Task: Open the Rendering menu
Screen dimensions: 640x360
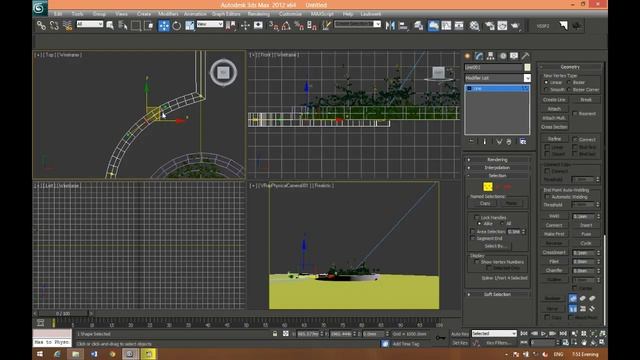Action: [x=259, y=14]
